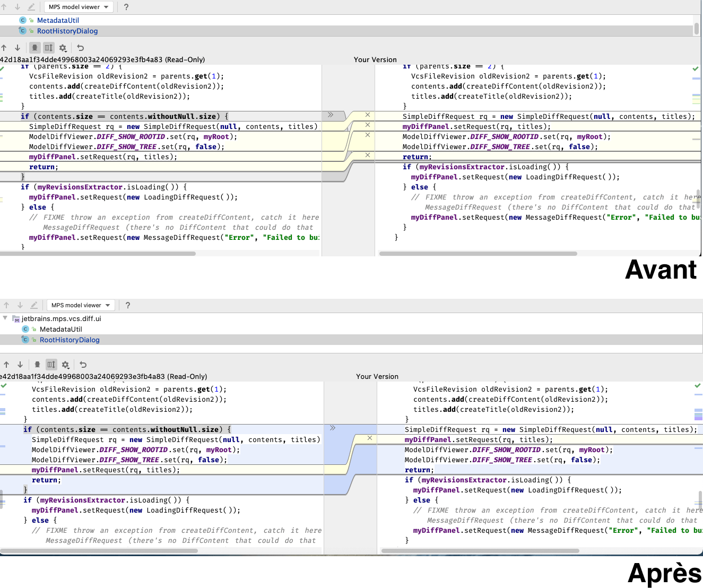Viewport: 703px width, 588px height.
Task: Collapse the jetbrains.mps.vcs.diff.ui tree node
Action: 5,318
